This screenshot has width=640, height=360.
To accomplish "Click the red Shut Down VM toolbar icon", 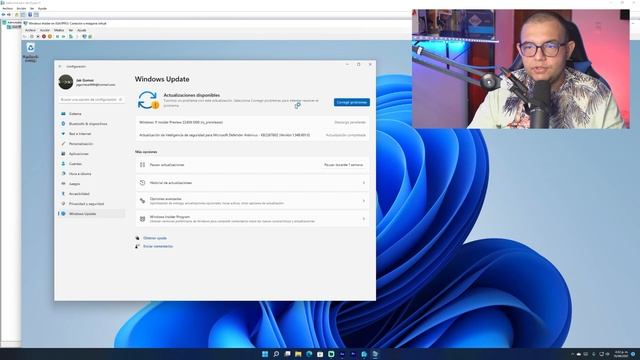I will point(44,36).
